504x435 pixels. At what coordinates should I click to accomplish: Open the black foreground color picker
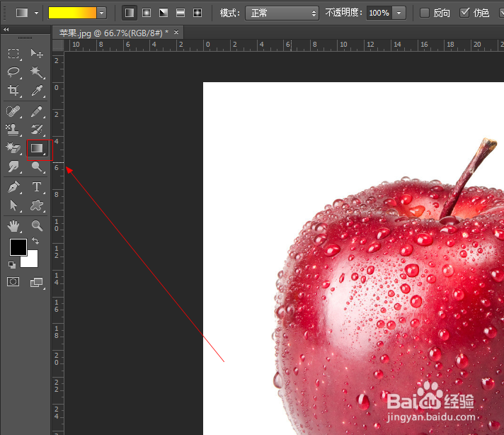(x=18, y=247)
